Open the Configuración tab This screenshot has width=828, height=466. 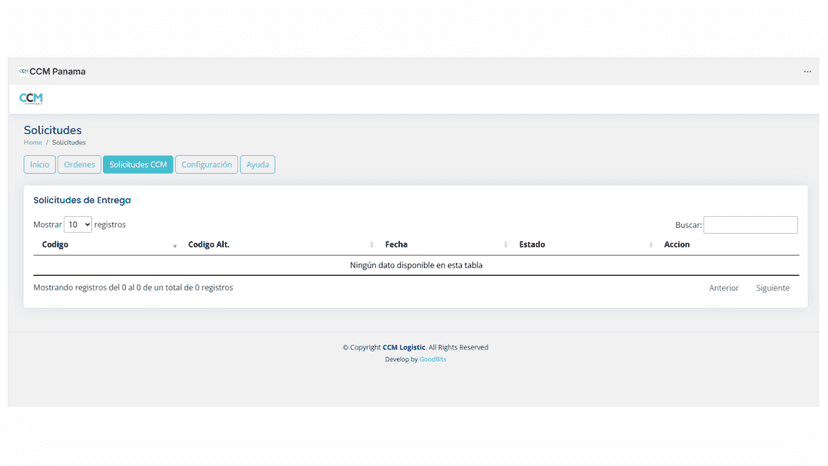coord(206,164)
